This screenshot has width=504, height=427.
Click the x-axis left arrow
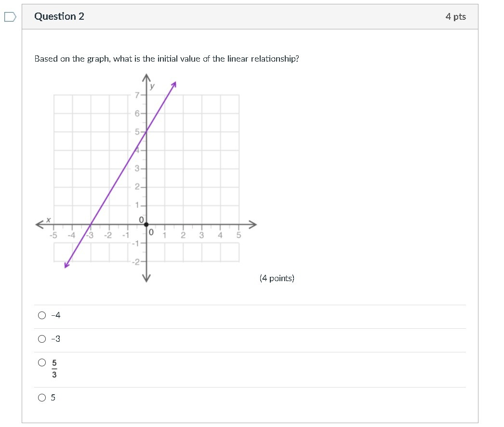click(40, 224)
